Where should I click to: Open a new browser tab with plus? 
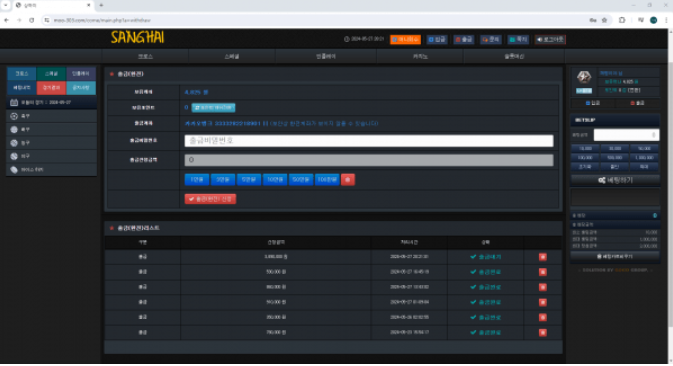tap(101, 5)
